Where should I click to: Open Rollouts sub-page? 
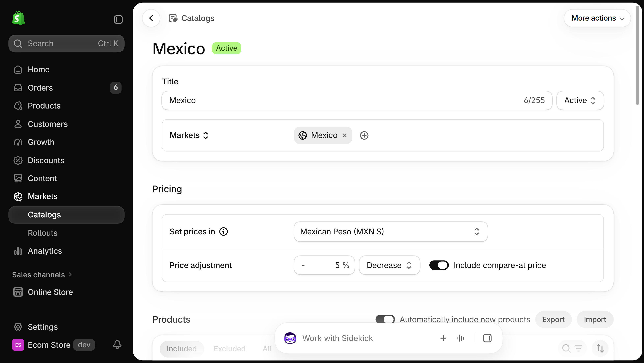(x=66, y=233)
